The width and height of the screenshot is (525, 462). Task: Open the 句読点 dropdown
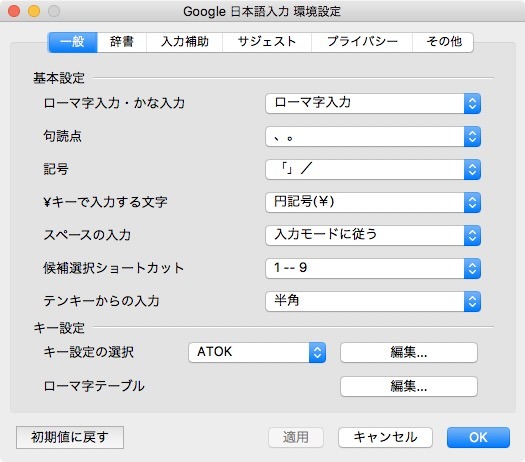pyautogui.click(x=373, y=137)
